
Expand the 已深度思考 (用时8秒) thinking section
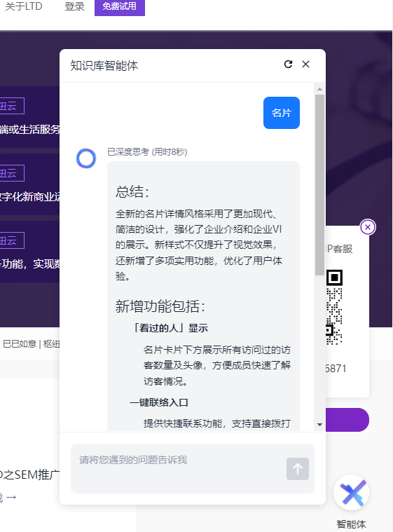(147, 151)
